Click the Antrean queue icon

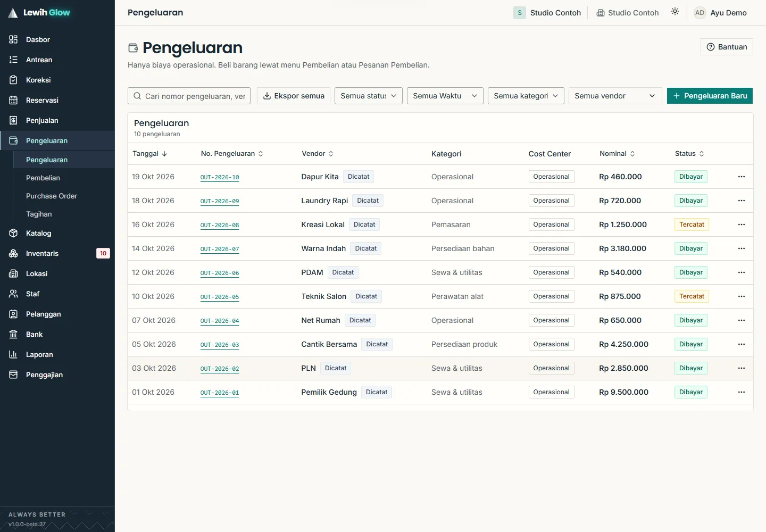[x=13, y=60]
